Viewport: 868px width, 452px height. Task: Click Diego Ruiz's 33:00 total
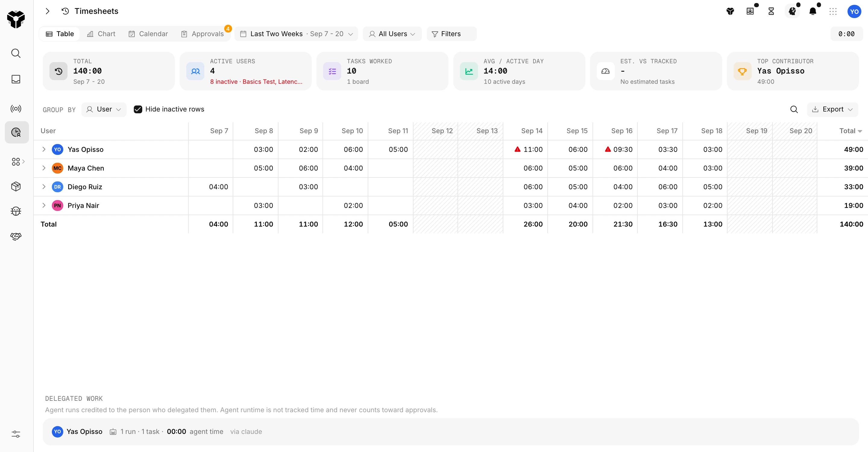[853, 187]
